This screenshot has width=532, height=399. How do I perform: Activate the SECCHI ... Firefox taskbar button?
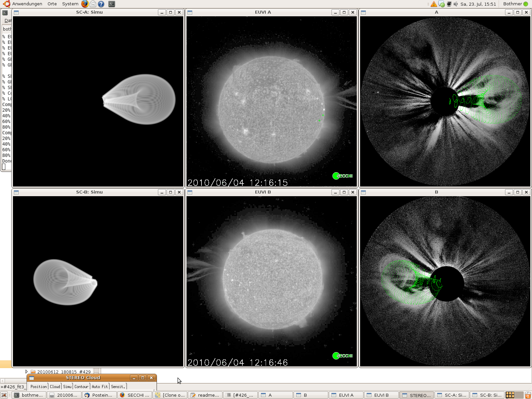(135, 395)
